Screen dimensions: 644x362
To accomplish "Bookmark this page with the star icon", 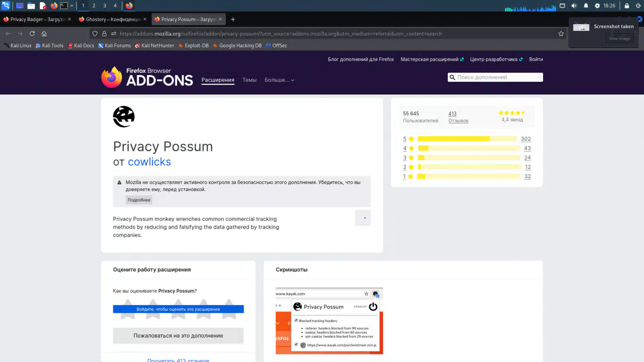I will click(561, 34).
